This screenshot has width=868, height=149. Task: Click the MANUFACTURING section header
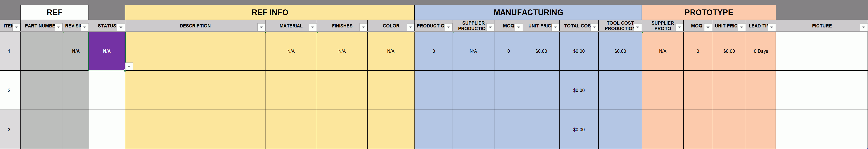click(x=528, y=12)
